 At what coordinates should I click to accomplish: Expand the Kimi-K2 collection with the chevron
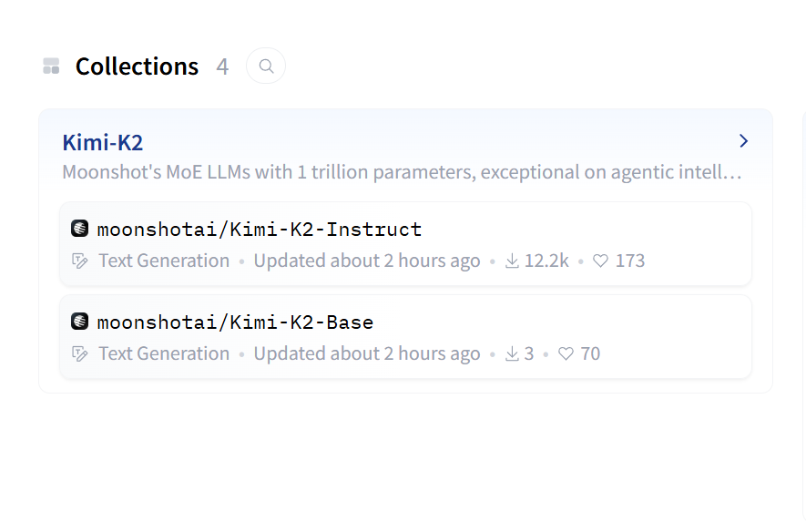coord(743,141)
